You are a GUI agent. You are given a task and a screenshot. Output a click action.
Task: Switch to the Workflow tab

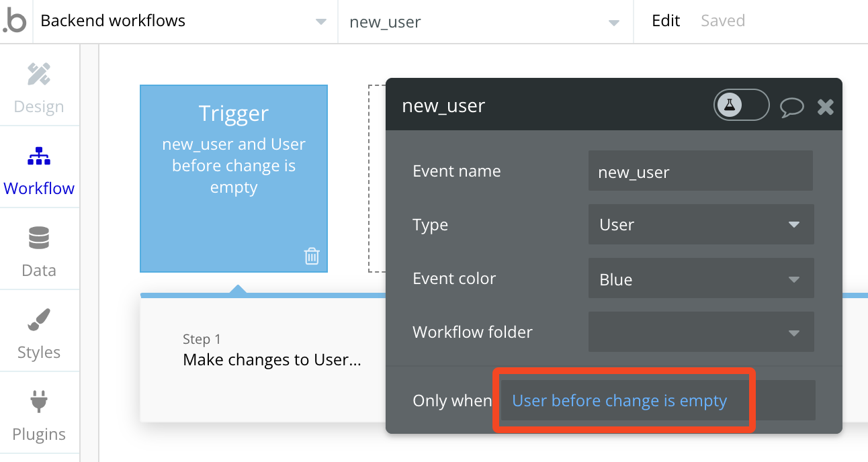(39, 169)
